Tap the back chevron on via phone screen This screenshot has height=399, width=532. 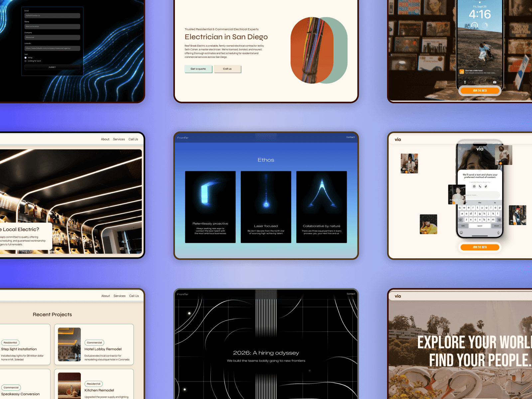click(x=460, y=149)
